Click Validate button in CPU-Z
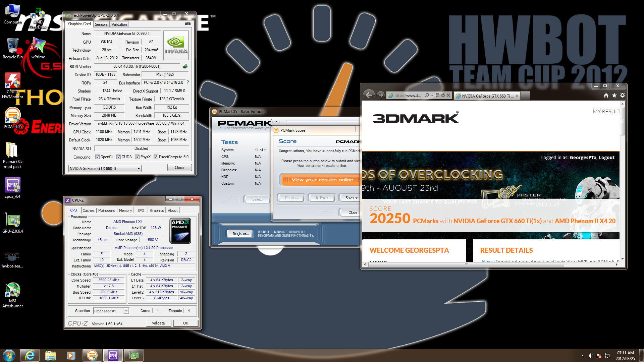The height and width of the screenshot is (362, 644). (158, 323)
